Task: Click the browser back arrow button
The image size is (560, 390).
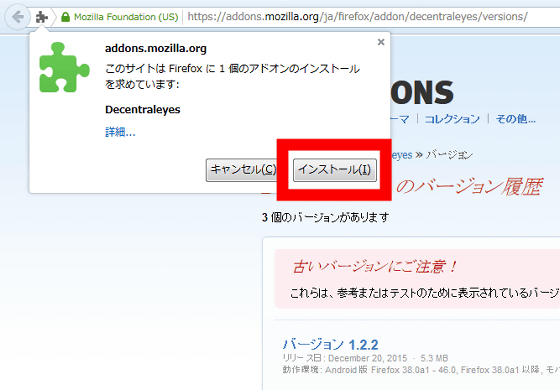Action: pos(17,17)
